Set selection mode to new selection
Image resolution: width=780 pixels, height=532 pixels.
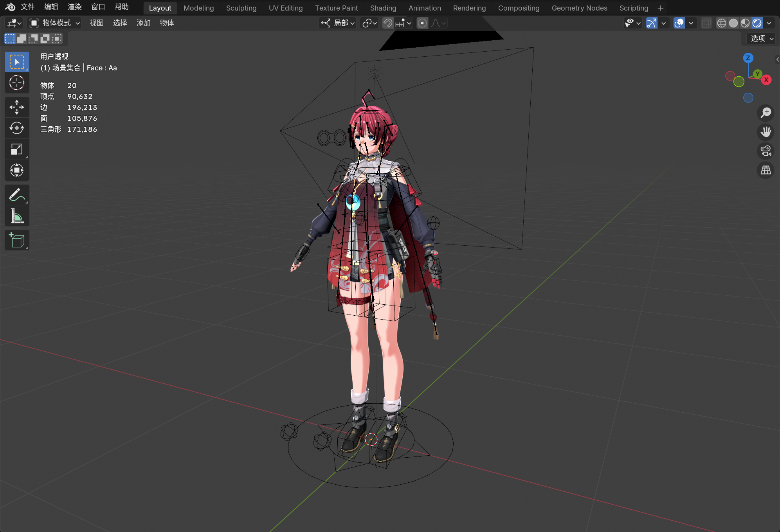[x=10, y=39]
